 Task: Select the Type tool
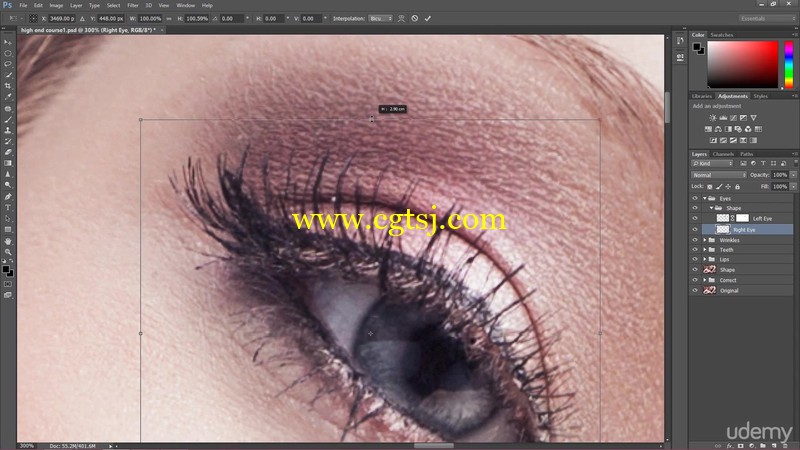pos(8,208)
